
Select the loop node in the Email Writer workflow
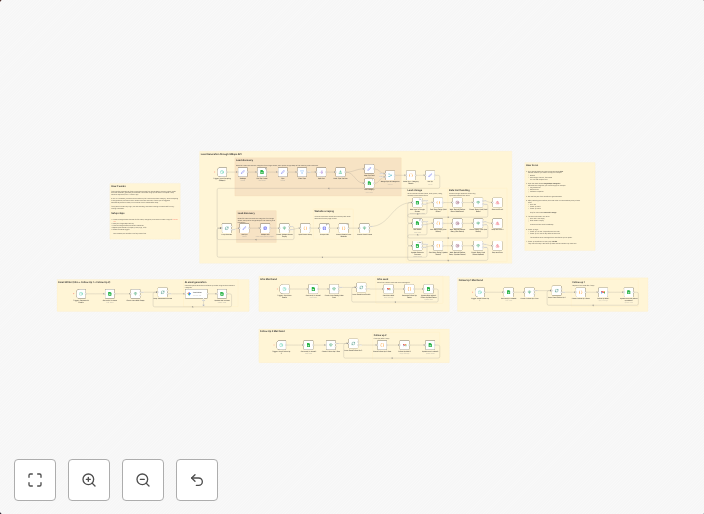pos(163,292)
